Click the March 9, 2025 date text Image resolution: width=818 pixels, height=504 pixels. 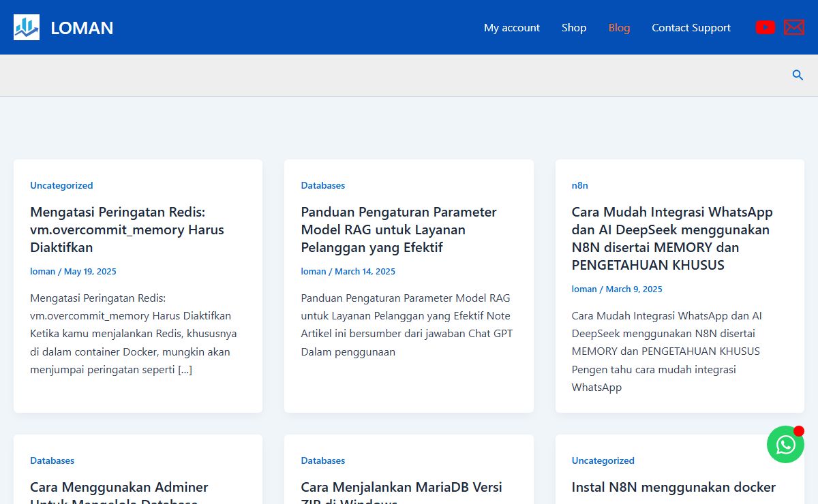pos(634,289)
